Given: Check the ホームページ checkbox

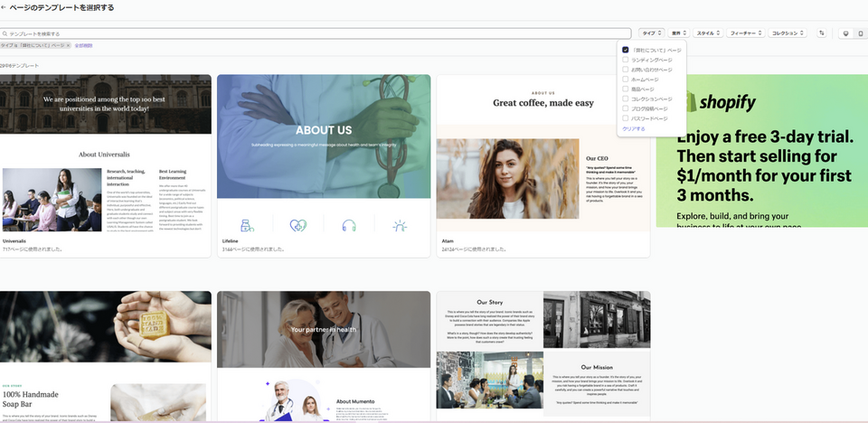Looking at the screenshot, I should click(626, 80).
